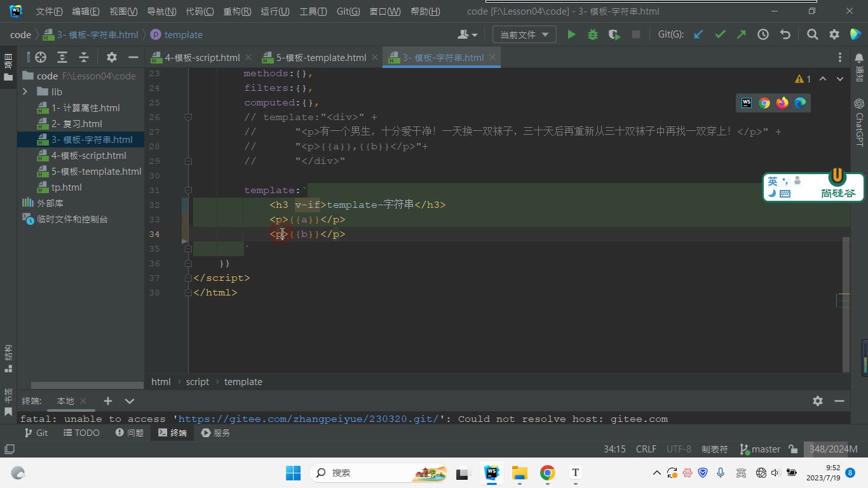
Task: Expand all items in project panel
Action: point(62,57)
